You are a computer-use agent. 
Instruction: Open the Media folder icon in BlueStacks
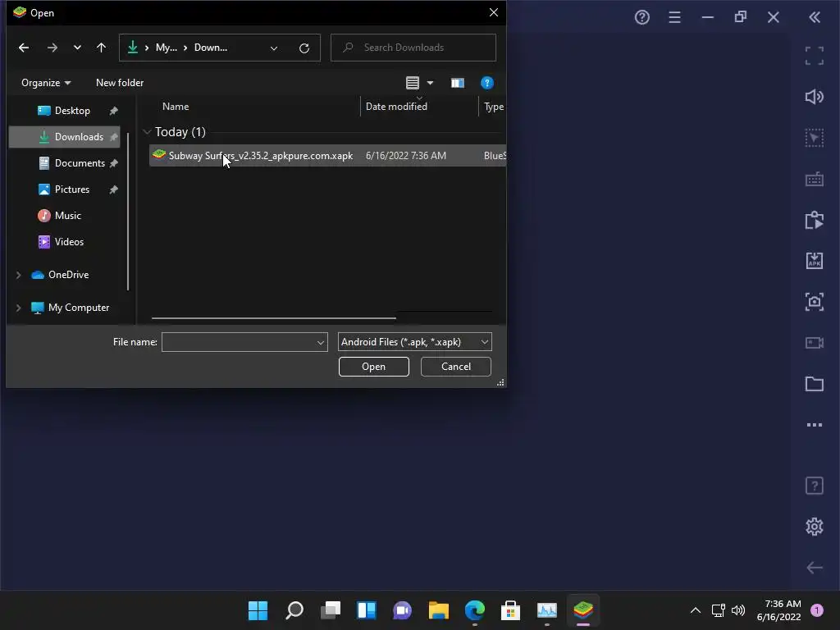coord(814,384)
